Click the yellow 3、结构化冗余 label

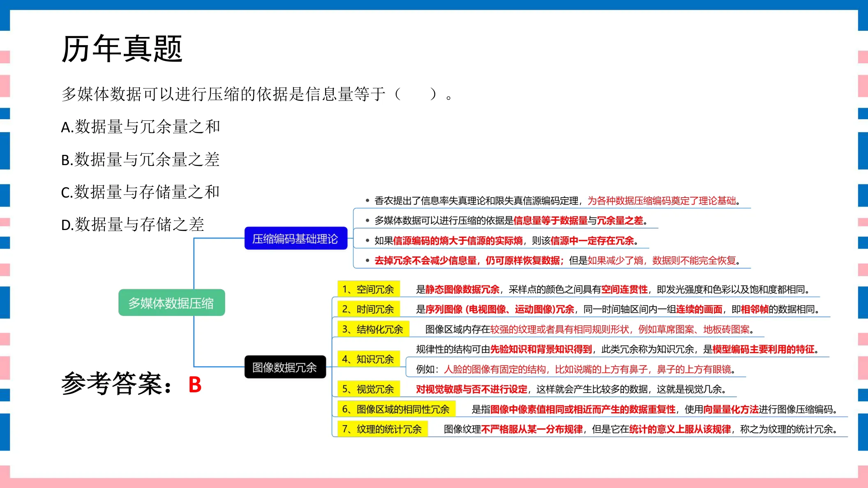pyautogui.click(x=373, y=329)
